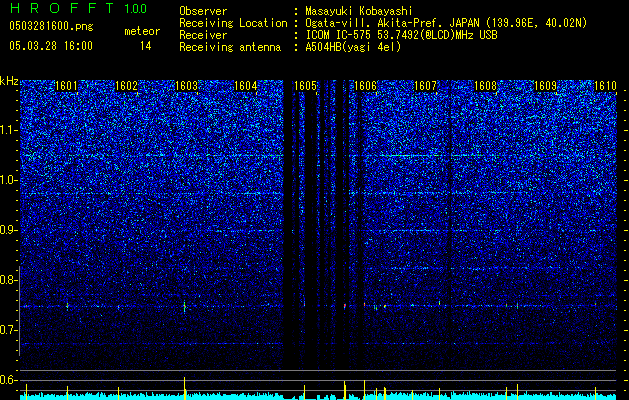Click the A504HB(yagi 4el) antenna text

click(x=353, y=47)
